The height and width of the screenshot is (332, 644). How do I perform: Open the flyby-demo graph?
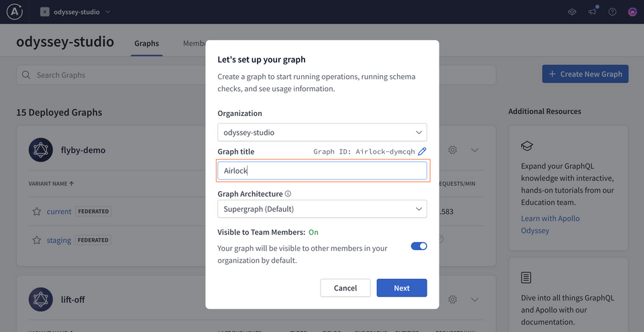point(83,150)
